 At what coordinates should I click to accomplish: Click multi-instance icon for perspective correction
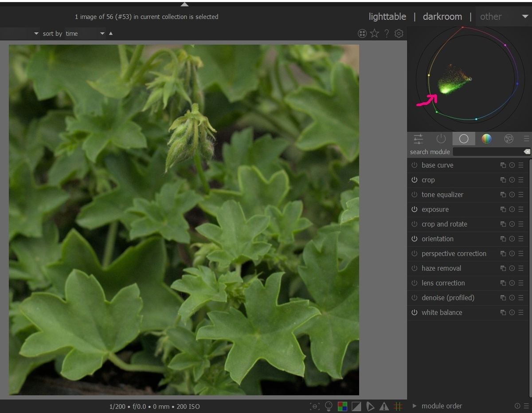point(503,253)
